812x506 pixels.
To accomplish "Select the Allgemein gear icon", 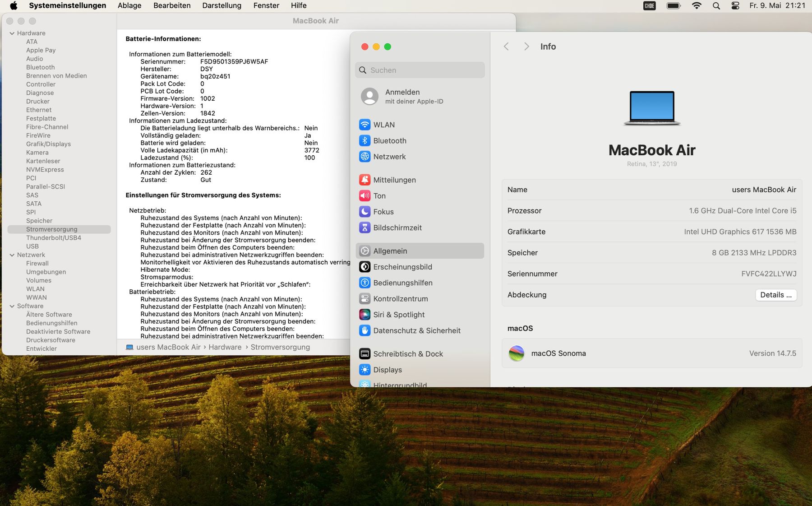I will [x=364, y=251].
